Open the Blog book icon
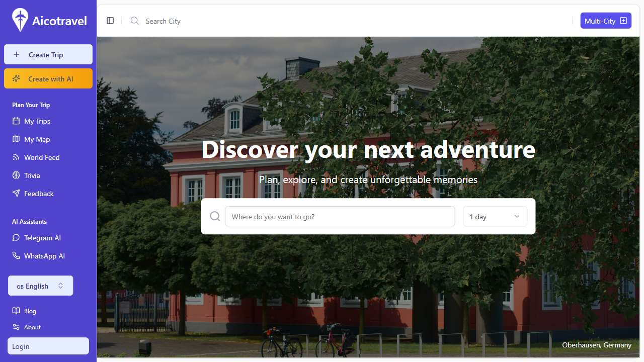Viewport: 644px width, 362px height. coord(16,311)
